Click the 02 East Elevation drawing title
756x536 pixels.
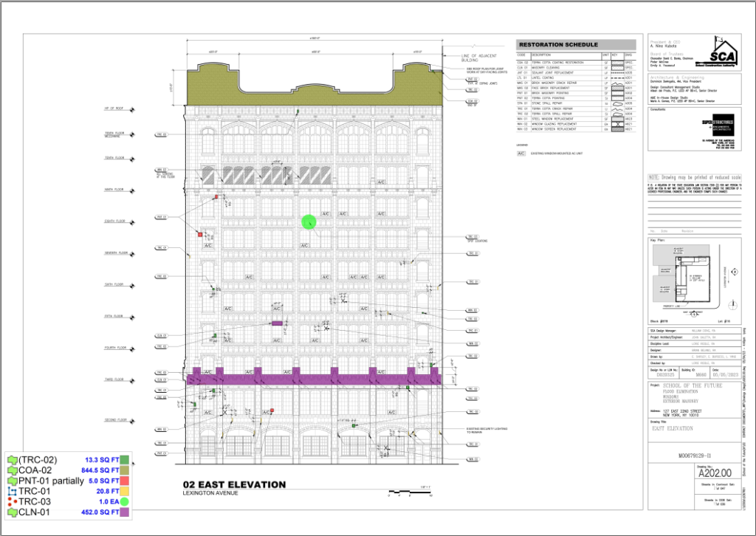tap(234, 485)
